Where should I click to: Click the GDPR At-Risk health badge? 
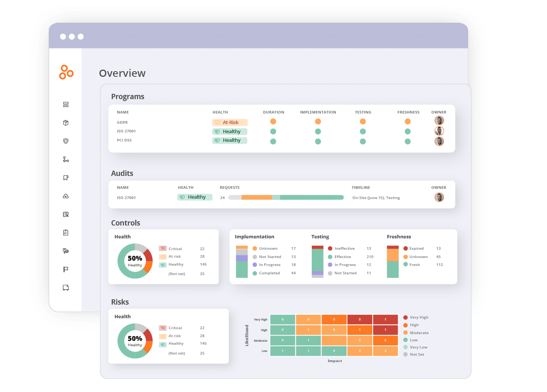230,123
